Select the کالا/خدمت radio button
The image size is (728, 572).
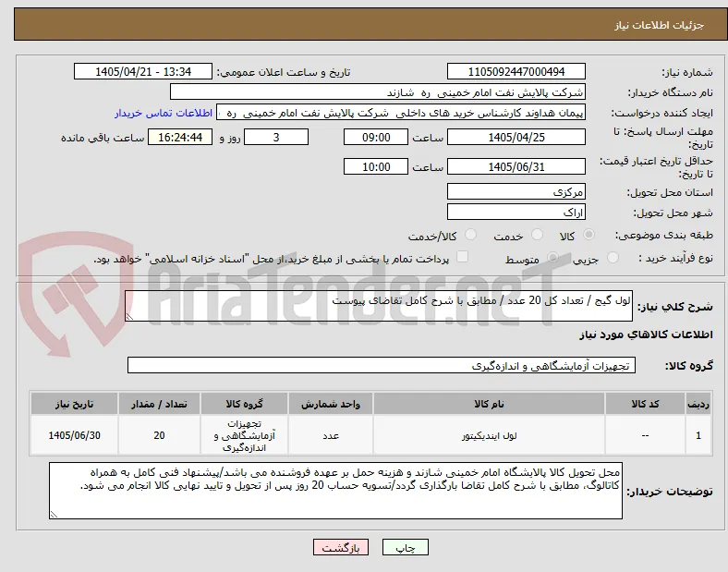click(x=470, y=235)
